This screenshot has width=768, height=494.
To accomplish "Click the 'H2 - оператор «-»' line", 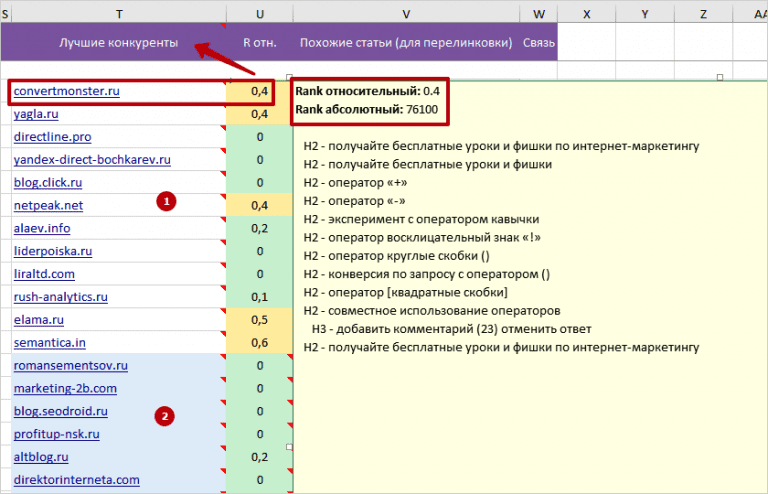I will click(x=355, y=201).
